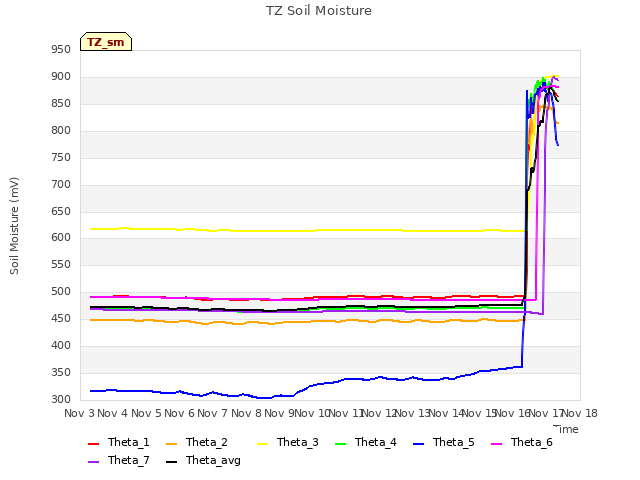Viewport: 640px width, 480px height.
Task: Click the 500 y-axis tick label
Action: pos(61,291)
